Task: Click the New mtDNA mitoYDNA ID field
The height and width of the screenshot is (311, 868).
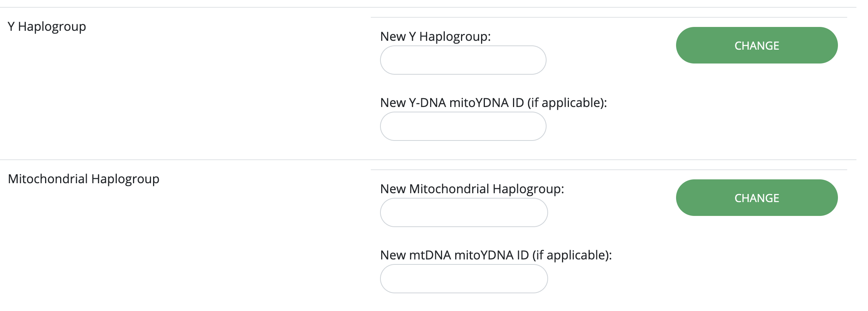Action: click(464, 279)
